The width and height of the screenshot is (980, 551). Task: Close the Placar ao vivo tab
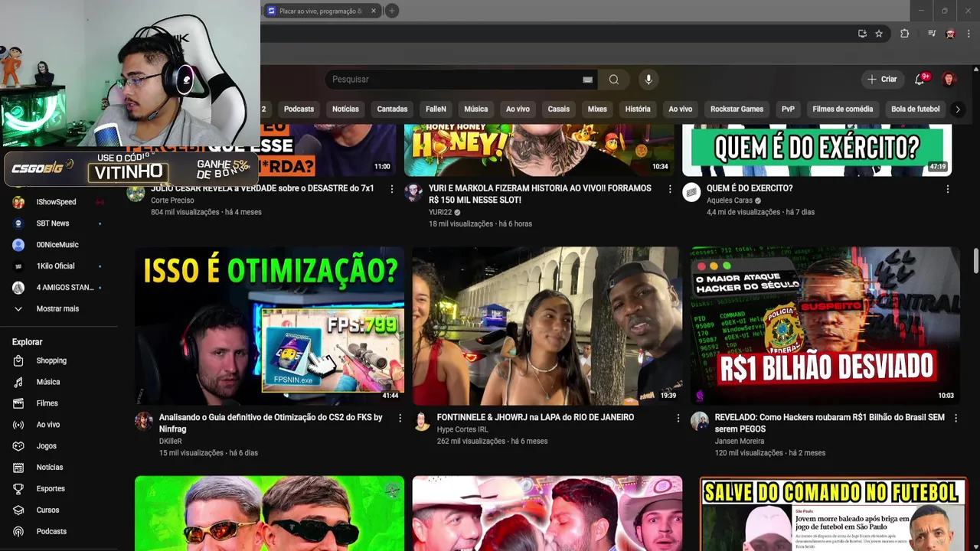[x=374, y=11]
